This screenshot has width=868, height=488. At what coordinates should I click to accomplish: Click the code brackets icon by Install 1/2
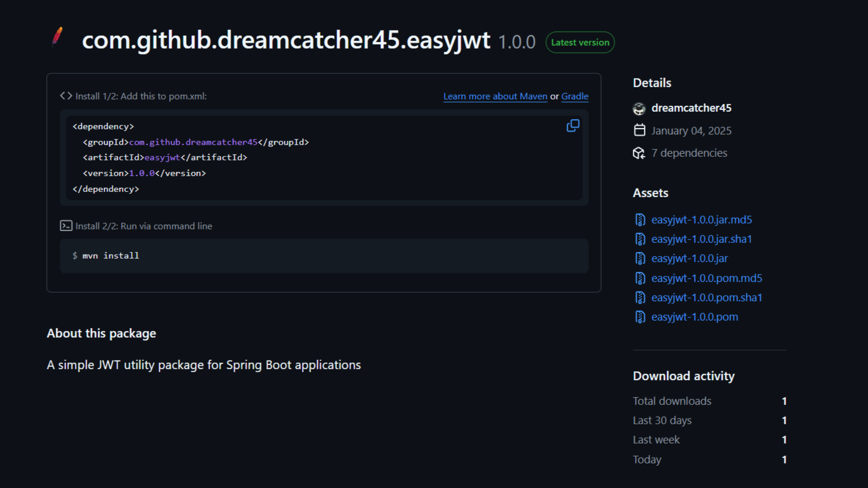coord(66,96)
